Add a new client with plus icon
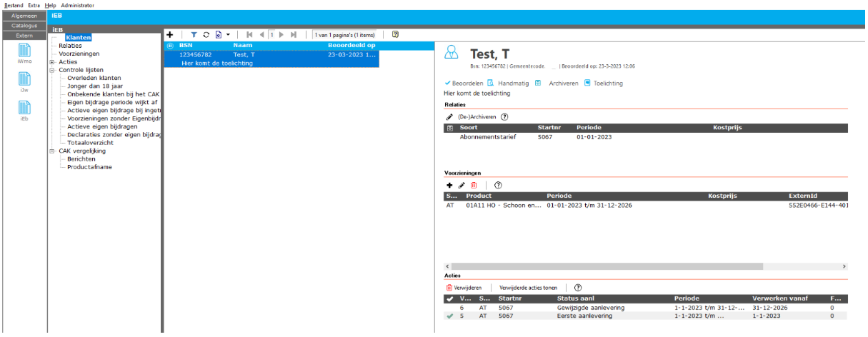The width and height of the screenshot is (868, 337). pos(169,34)
